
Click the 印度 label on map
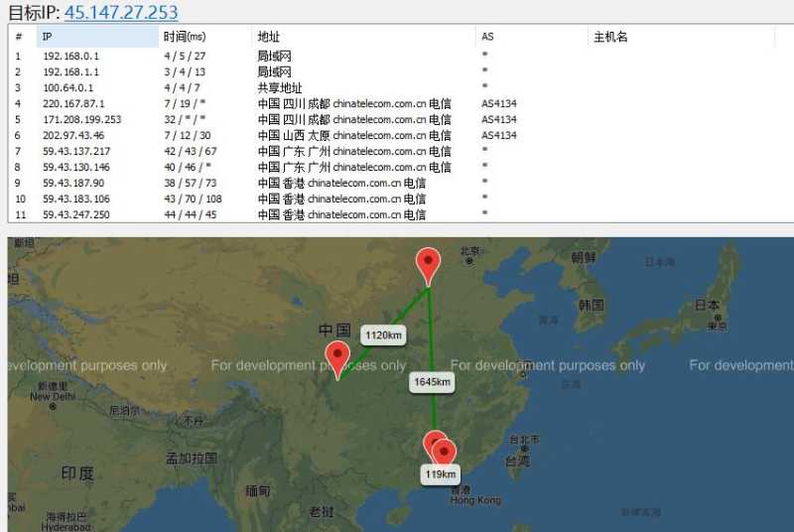(77, 473)
